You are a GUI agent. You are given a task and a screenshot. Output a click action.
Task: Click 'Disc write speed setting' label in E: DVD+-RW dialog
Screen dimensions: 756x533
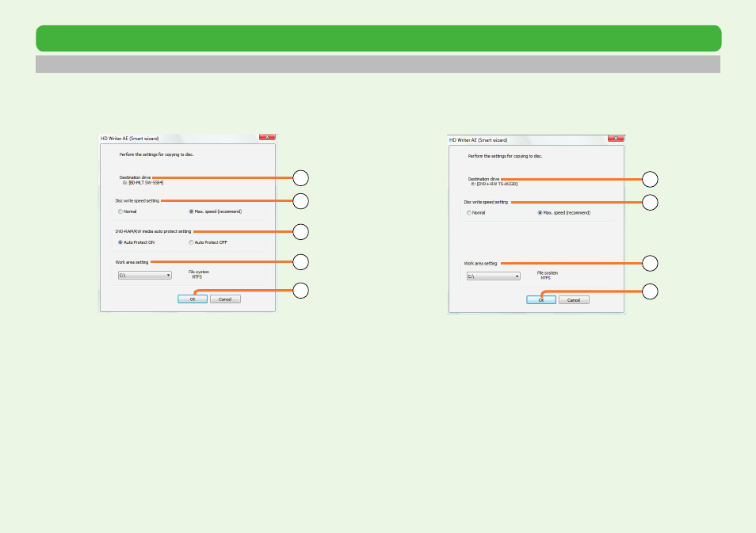click(486, 202)
